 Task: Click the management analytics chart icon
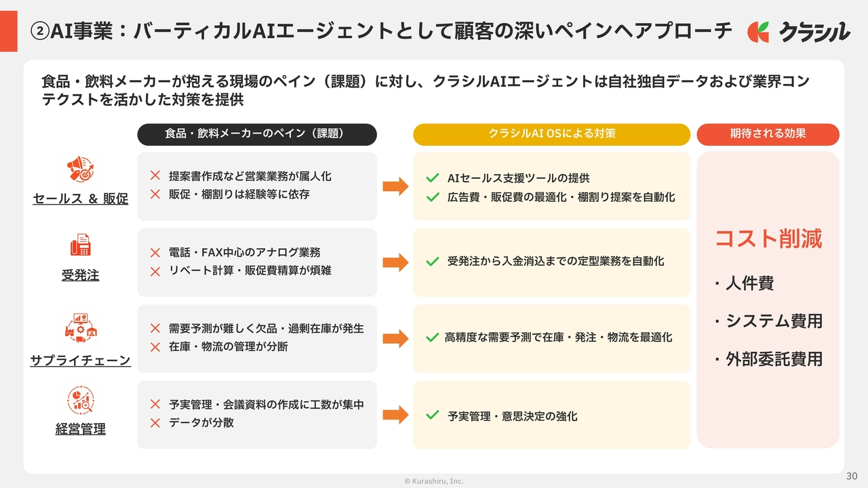(80, 399)
